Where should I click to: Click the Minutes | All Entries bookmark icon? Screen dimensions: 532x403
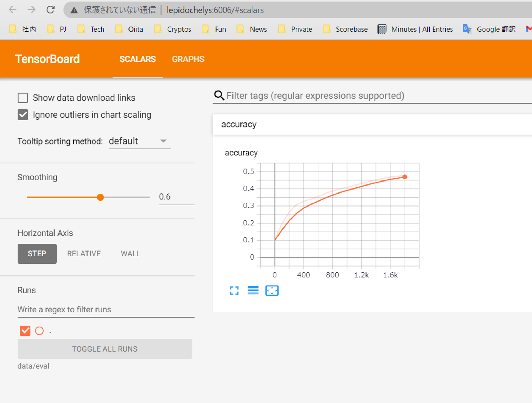tap(382, 29)
